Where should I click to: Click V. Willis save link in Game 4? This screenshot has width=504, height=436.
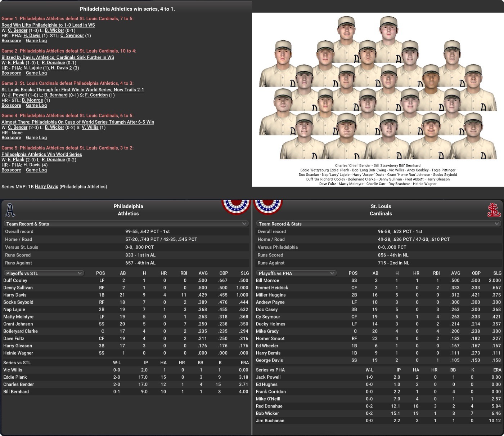(90, 127)
